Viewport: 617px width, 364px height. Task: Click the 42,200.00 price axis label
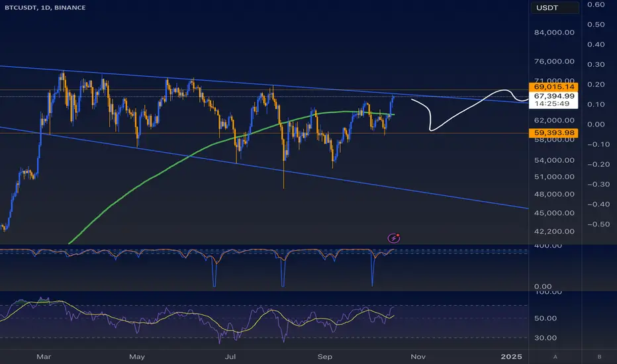[x=554, y=232]
